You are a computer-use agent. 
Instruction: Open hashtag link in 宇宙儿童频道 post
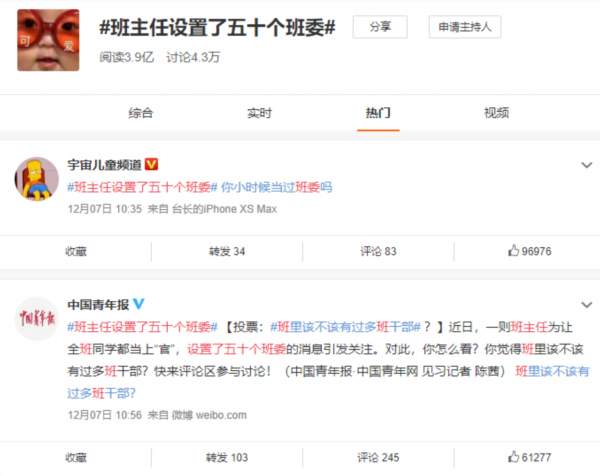click(142, 187)
